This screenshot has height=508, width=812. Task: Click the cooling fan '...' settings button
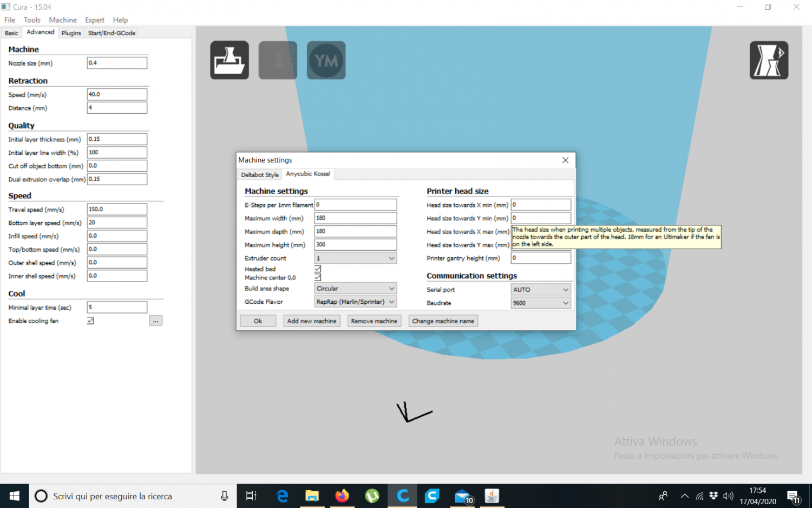(x=155, y=321)
